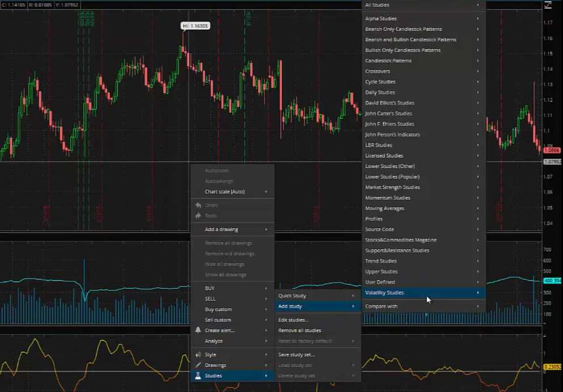
Task: Click the Undo arrow icon
Action: (198, 205)
